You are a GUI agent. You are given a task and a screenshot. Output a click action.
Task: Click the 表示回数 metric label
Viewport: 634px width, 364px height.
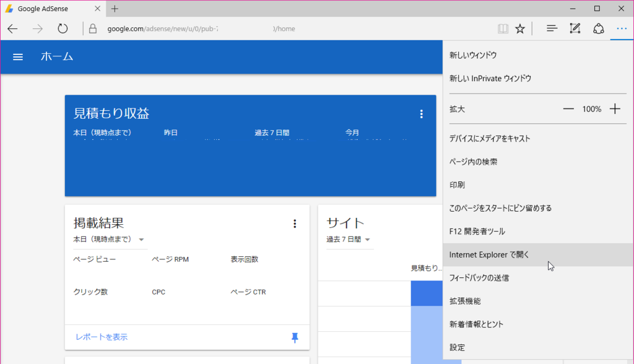[x=244, y=259]
